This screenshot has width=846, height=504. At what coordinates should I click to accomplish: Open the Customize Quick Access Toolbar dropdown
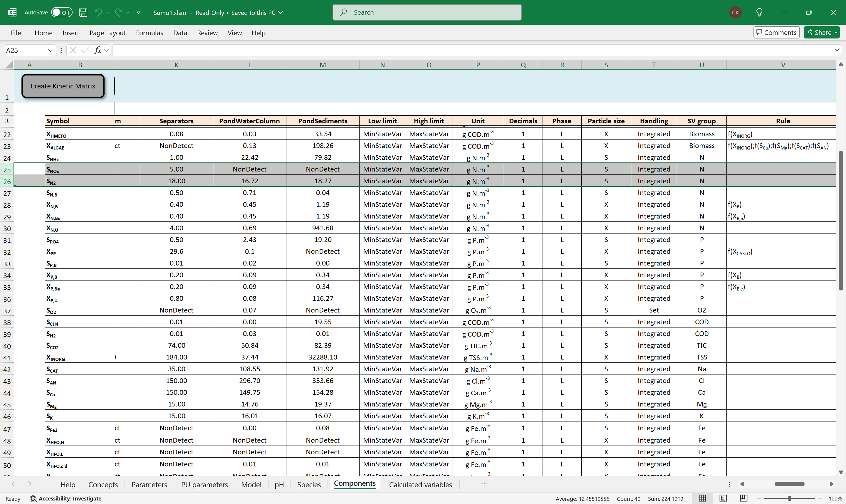[139, 13]
